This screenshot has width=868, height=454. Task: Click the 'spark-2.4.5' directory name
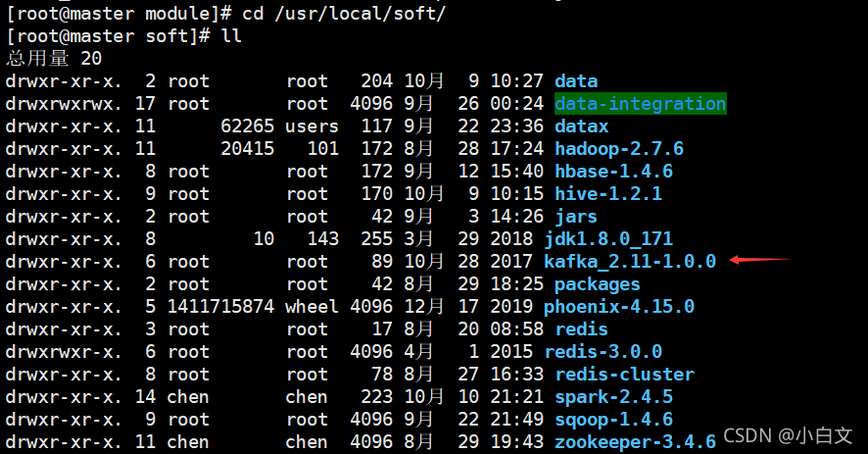[x=614, y=397]
